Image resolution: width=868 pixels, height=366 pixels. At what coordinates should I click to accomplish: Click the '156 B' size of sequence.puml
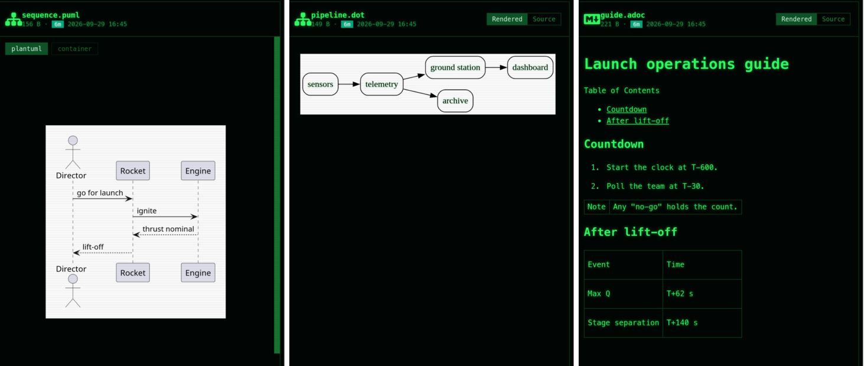pos(32,24)
